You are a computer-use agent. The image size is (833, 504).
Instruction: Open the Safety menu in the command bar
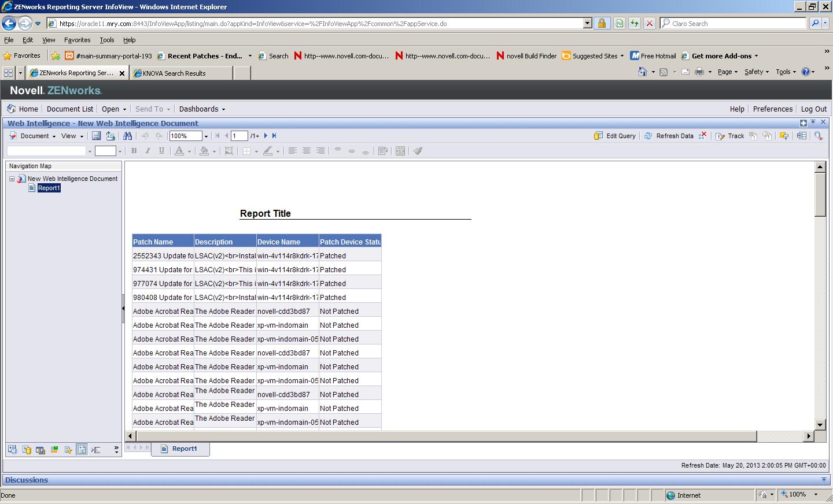(x=757, y=72)
